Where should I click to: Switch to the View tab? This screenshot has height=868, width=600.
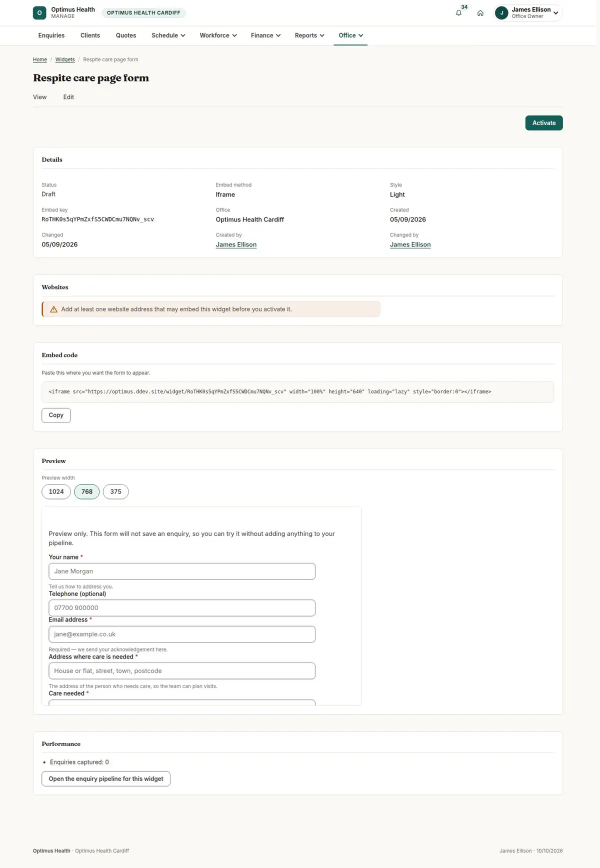(x=40, y=97)
